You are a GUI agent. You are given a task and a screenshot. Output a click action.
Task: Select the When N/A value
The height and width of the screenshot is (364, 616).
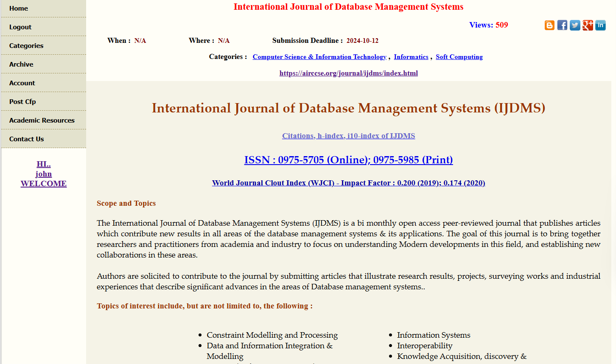coord(140,41)
